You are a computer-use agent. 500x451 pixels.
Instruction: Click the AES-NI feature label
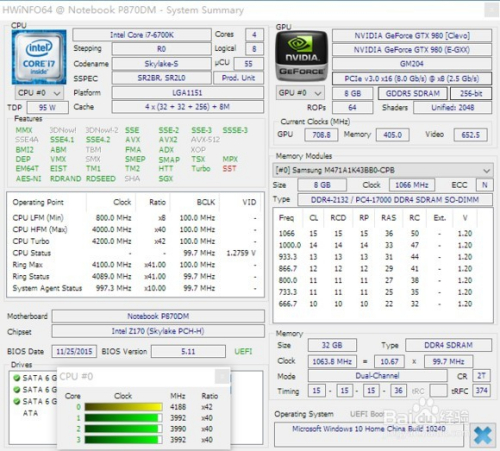pos(28,179)
